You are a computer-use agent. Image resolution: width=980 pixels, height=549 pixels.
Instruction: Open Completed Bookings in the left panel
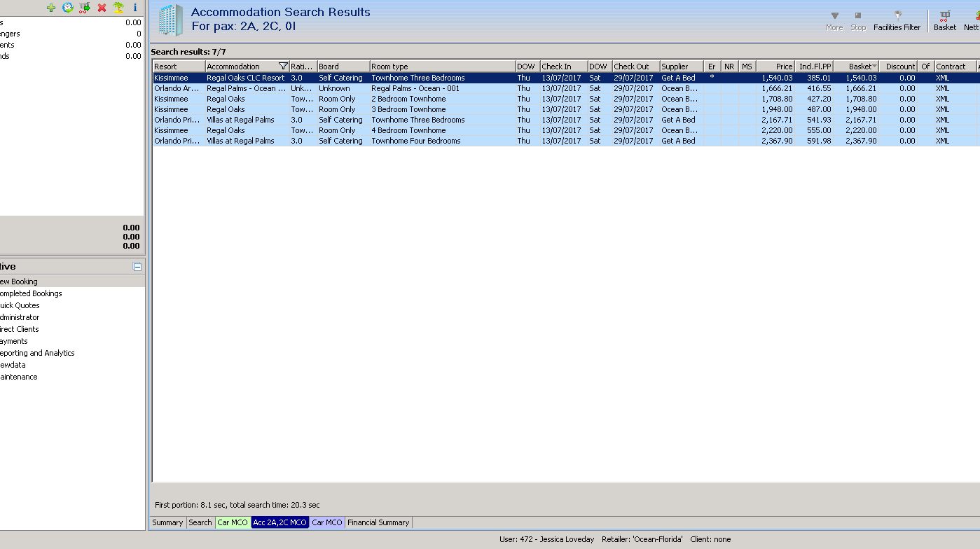[x=31, y=293]
